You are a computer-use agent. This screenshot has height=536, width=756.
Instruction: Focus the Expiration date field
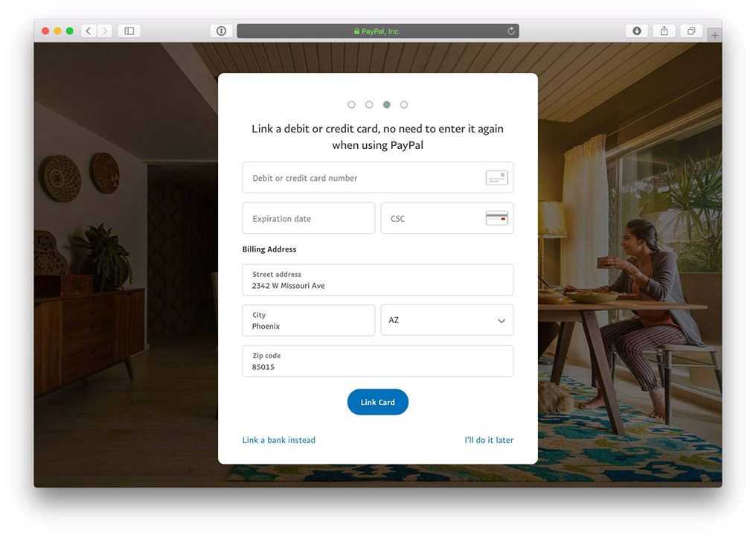point(309,219)
